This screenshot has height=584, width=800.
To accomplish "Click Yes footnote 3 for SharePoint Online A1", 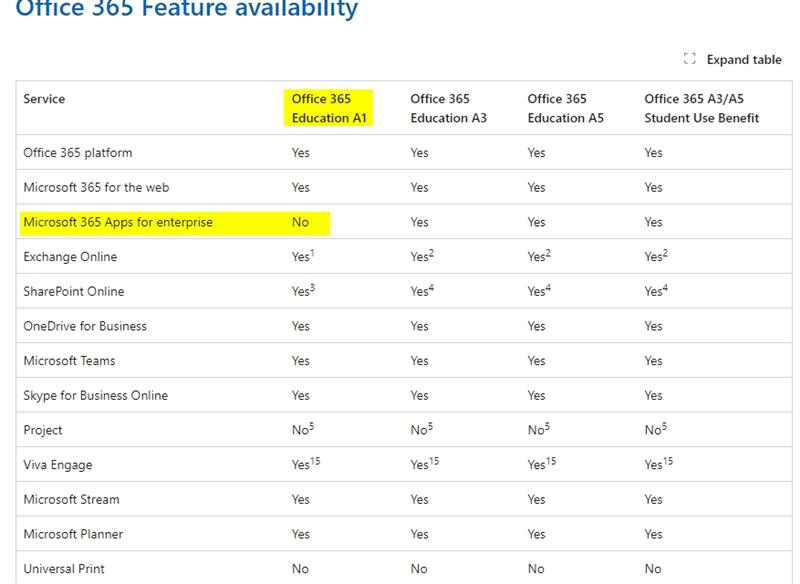I will 303,290.
